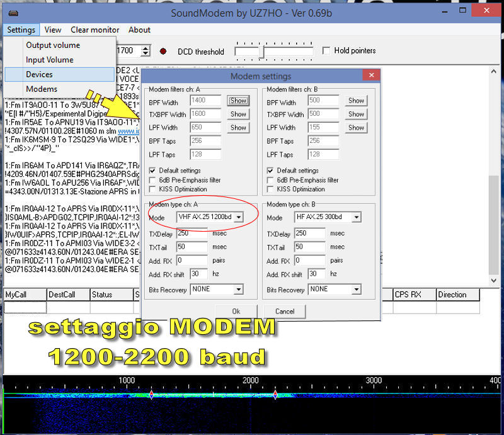This screenshot has height=435, width=504.
Task: Click the Direction column header
Action: click(x=458, y=295)
